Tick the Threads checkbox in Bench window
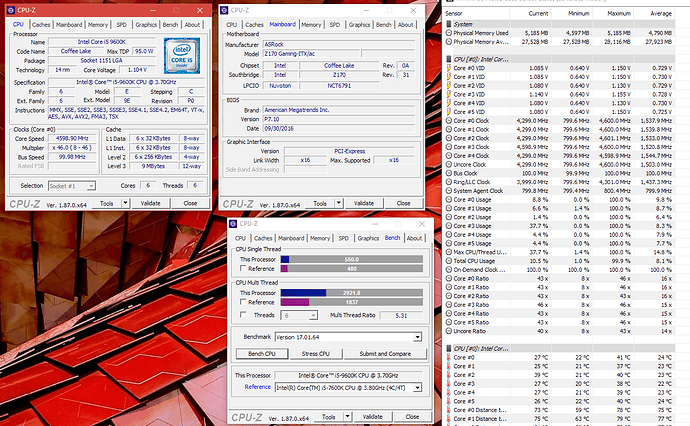This screenshot has height=426, width=690. tap(242, 315)
